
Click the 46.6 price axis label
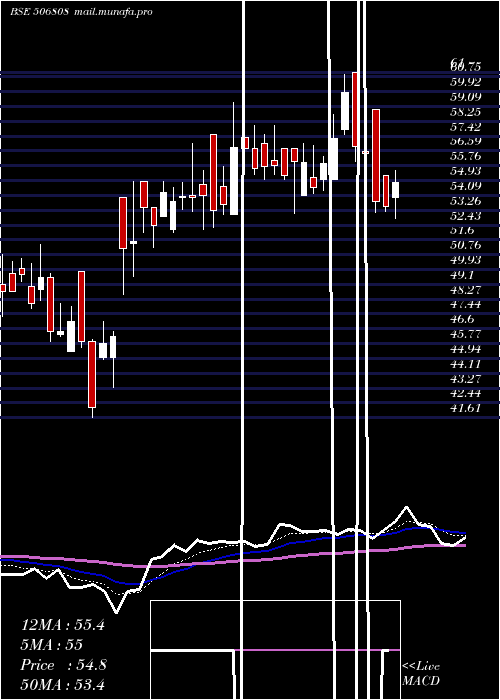pyautogui.click(x=463, y=319)
